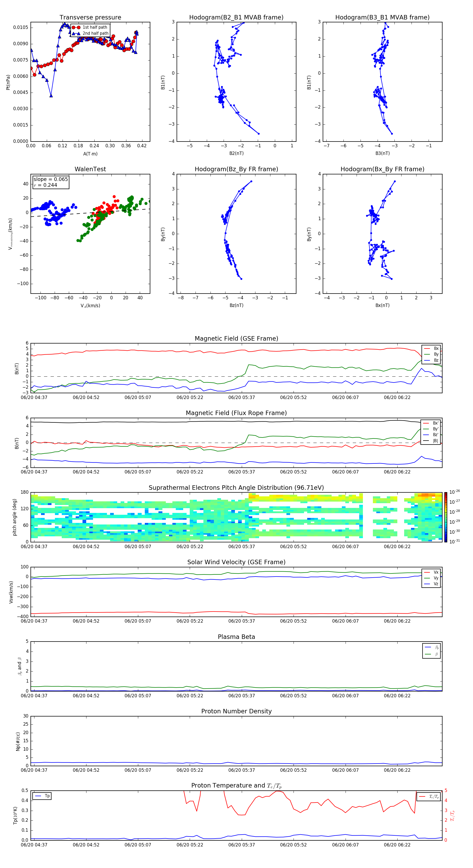473x868 pixels.
Task: Click the pitch angle distribution colorbar
Action: (445, 517)
